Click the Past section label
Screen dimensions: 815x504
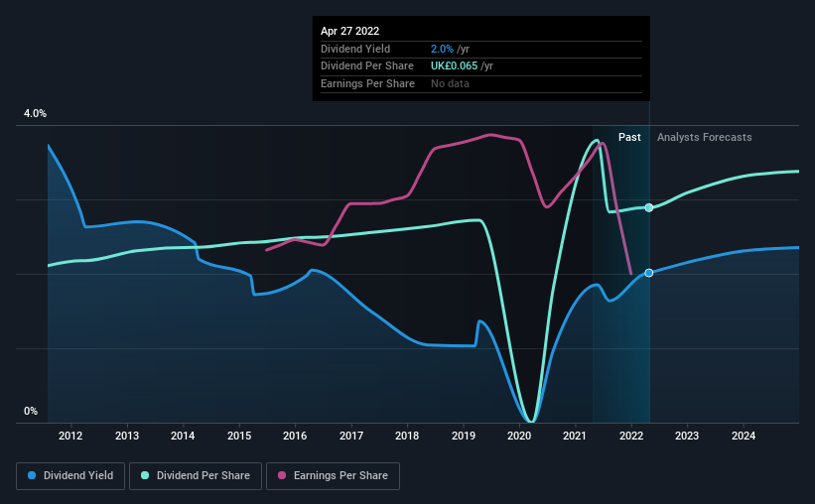coord(629,137)
